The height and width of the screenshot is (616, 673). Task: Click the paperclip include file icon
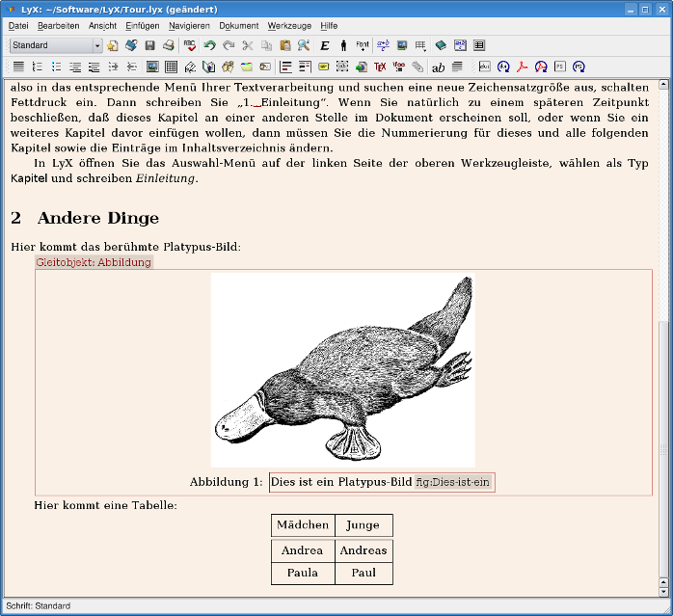pyautogui.click(x=417, y=67)
